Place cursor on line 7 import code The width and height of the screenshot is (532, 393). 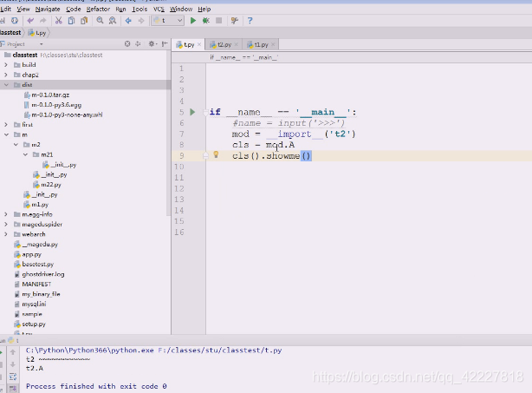coord(294,134)
